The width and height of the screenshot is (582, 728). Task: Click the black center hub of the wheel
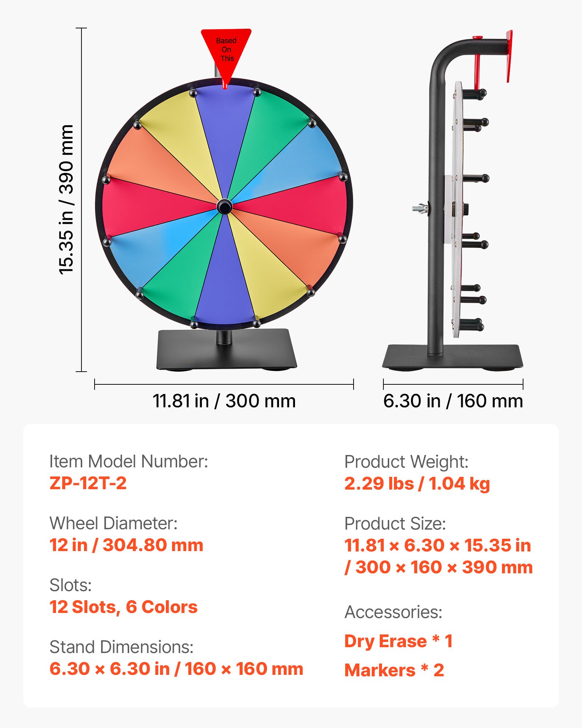[224, 207]
